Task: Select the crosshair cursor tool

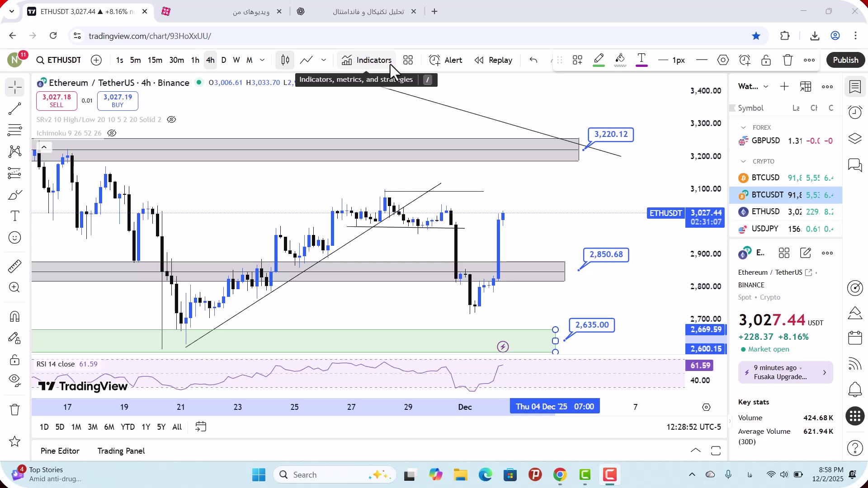Action: (x=15, y=87)
